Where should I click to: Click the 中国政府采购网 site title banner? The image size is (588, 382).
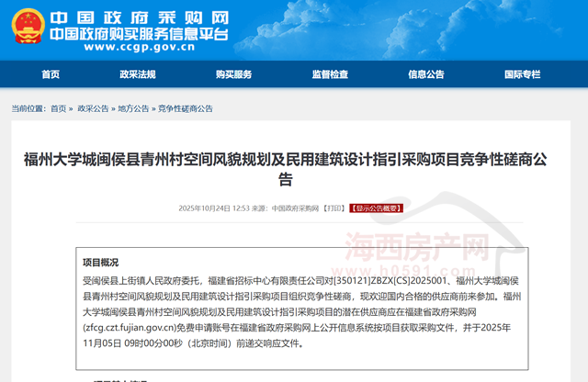pos(138,17)
